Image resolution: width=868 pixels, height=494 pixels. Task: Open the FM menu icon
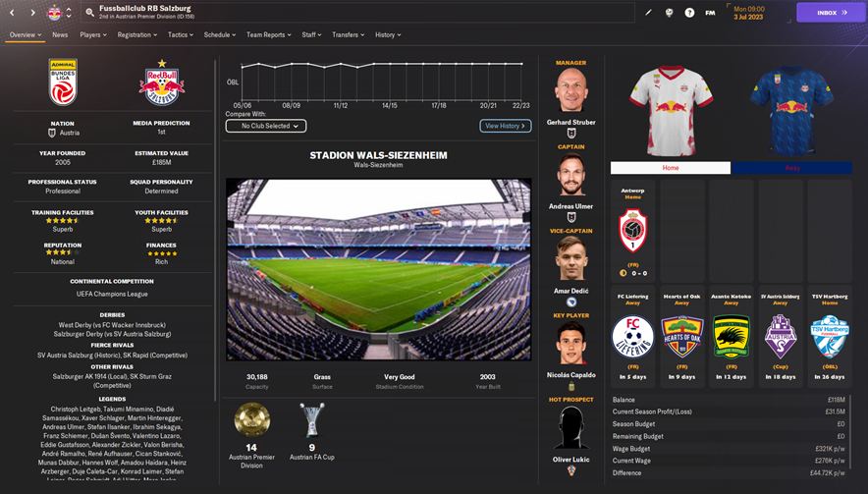710,13
